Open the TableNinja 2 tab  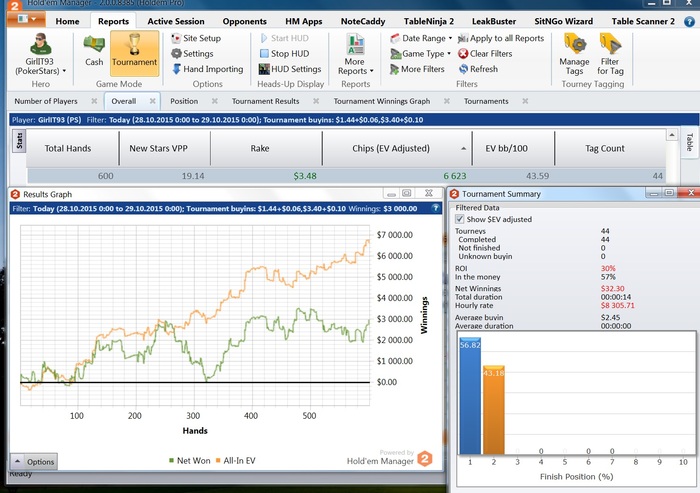coord(429,21)
